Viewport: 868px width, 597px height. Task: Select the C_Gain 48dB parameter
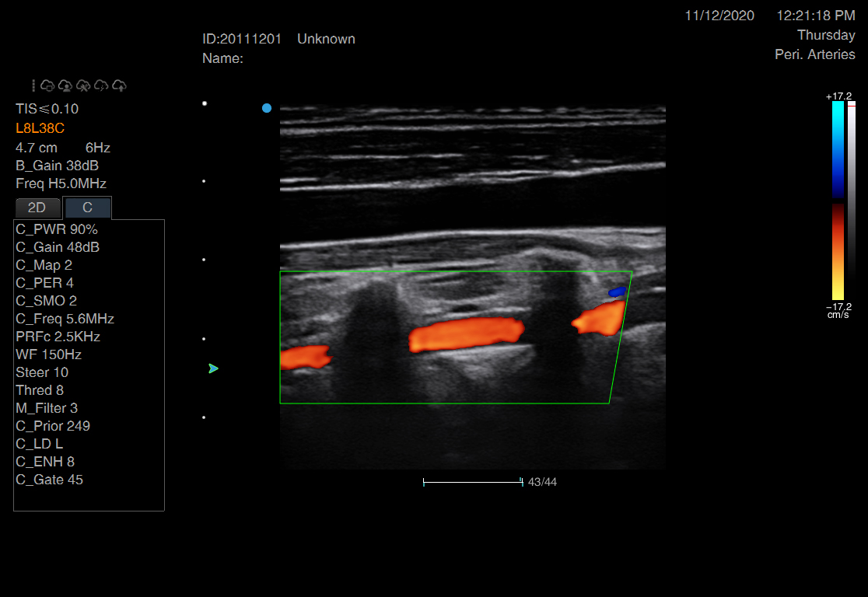pos(58,247)
